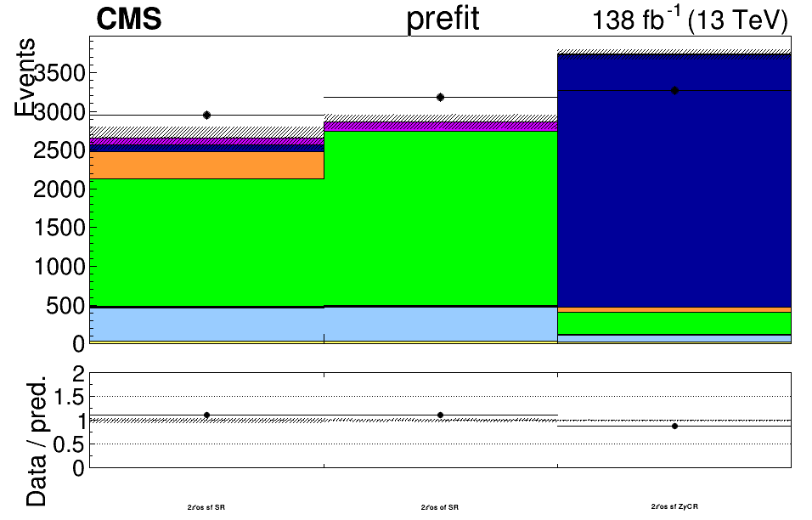The width and height of the screenshot is (812, 520).
Task: Click the ratio point in the third bin
Action: (x=674, y=427)
